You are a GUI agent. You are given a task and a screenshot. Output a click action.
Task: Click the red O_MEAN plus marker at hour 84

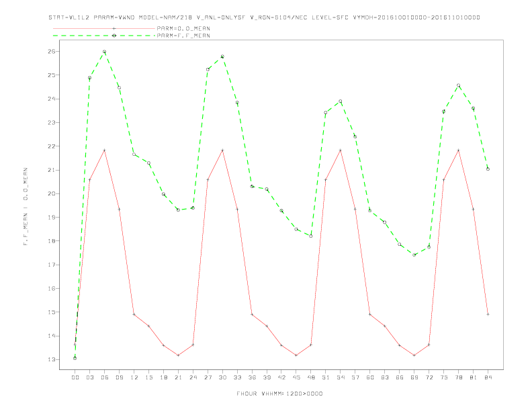click(488, 314)
